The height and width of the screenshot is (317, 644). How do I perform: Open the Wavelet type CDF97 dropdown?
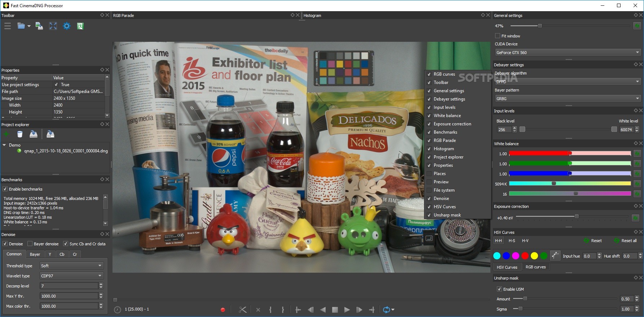click(x=72, y=276)
